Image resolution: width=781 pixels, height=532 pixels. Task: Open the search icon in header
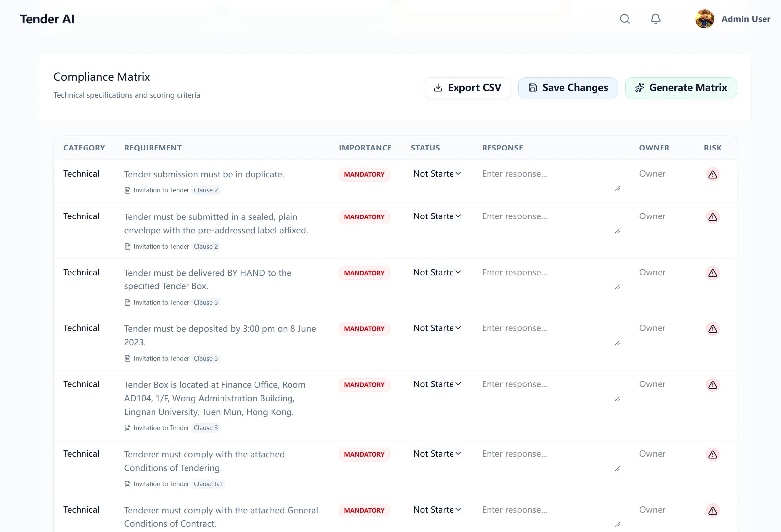point(625,19)
